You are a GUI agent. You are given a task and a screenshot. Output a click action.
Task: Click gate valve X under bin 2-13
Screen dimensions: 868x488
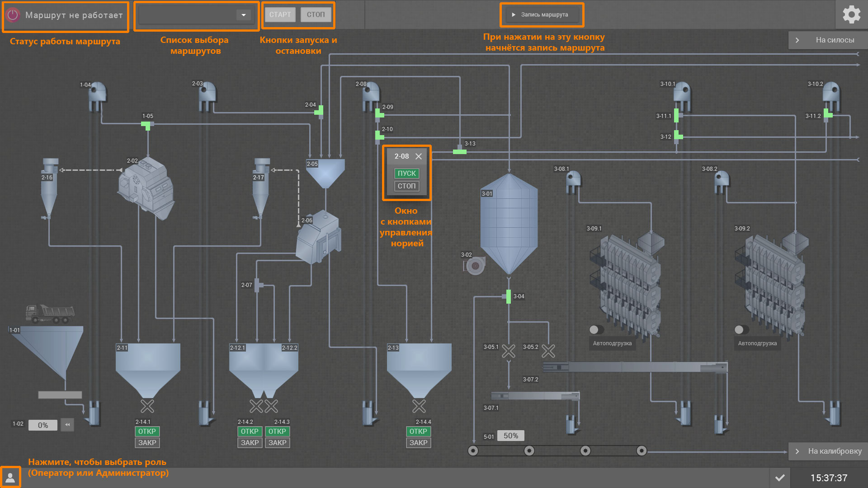pos(419,406)
